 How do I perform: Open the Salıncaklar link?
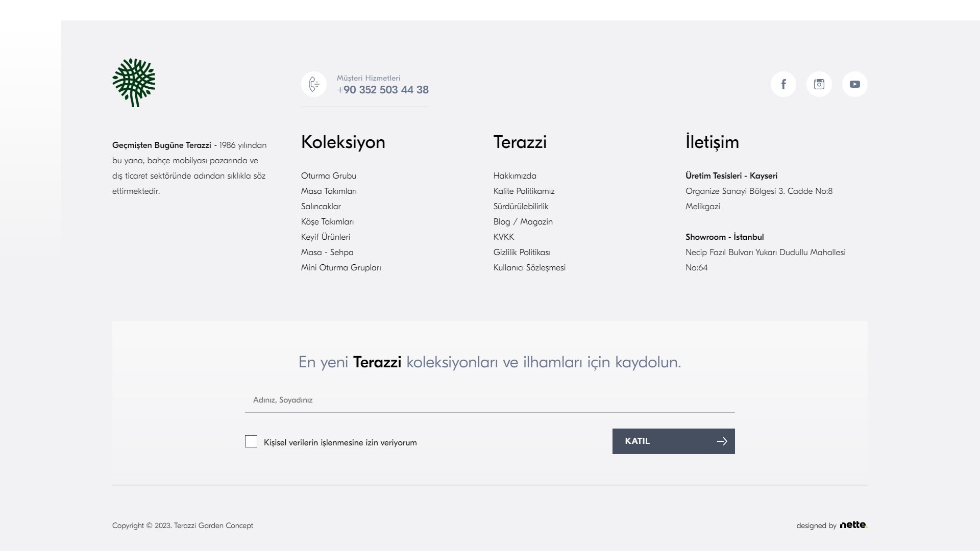(x=321, y=206)
